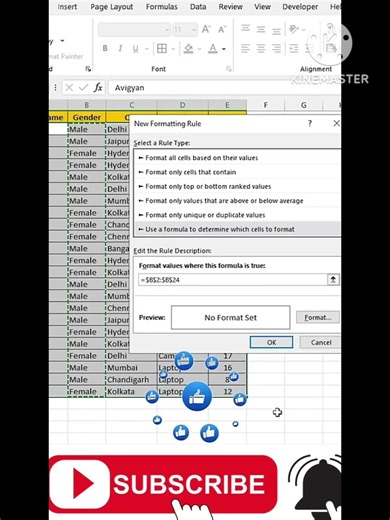Decrease font size with smaller A icon
Screen dimensions: 390x520
click(222, 30)
